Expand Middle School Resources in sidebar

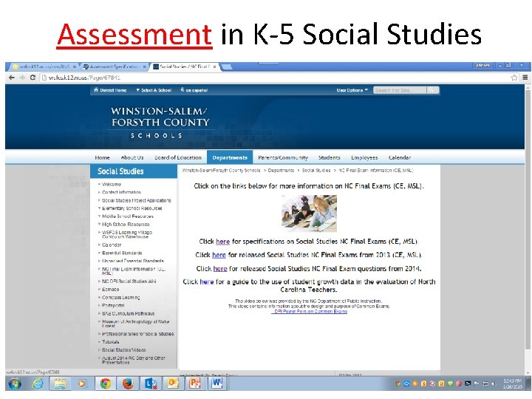coord(128,216)
